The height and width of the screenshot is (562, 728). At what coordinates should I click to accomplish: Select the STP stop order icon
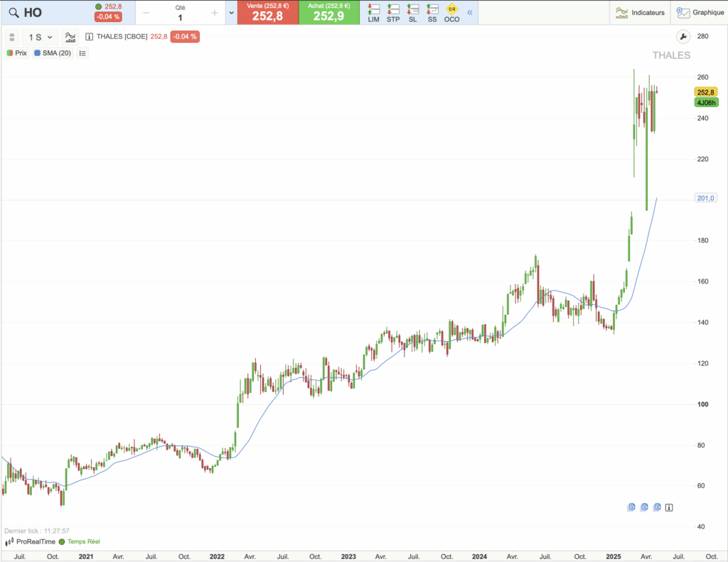pos(393,13)
